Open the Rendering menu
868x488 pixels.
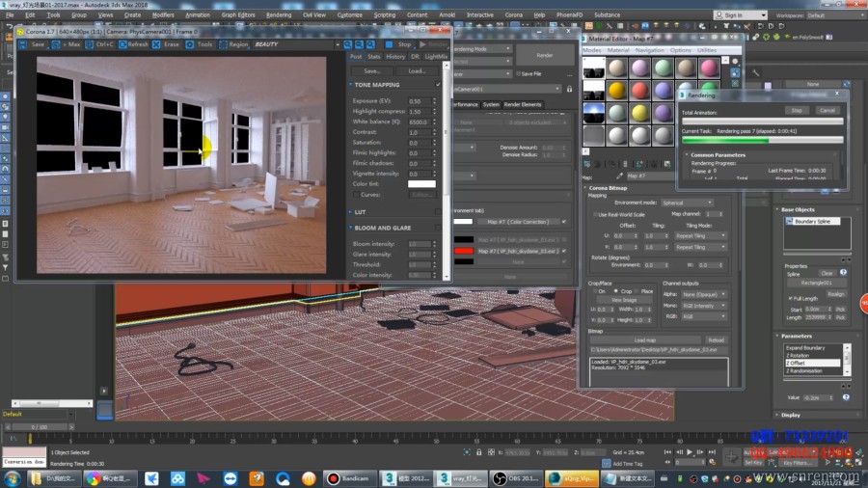(x=278, y=15)
